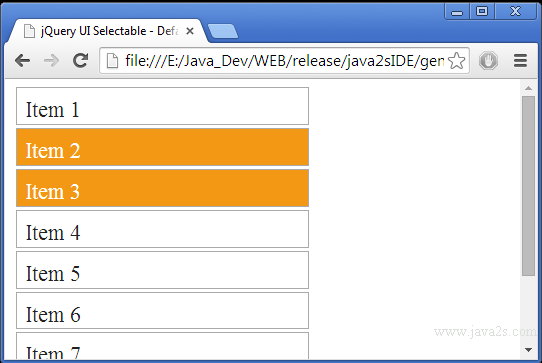Screen dimensions: 542x363
Task: Click the browser back arrow
Action: [23, 61]
